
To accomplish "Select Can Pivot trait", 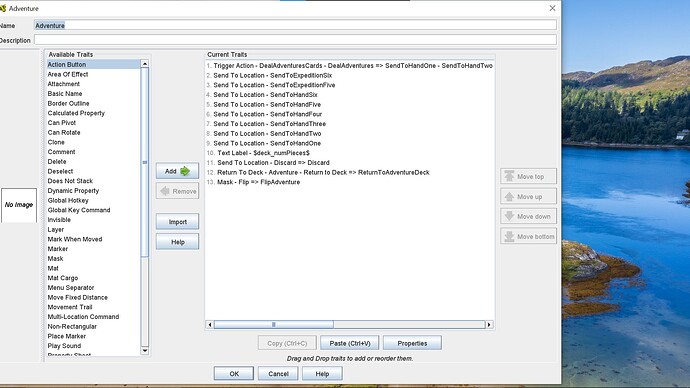I will 93,123.
